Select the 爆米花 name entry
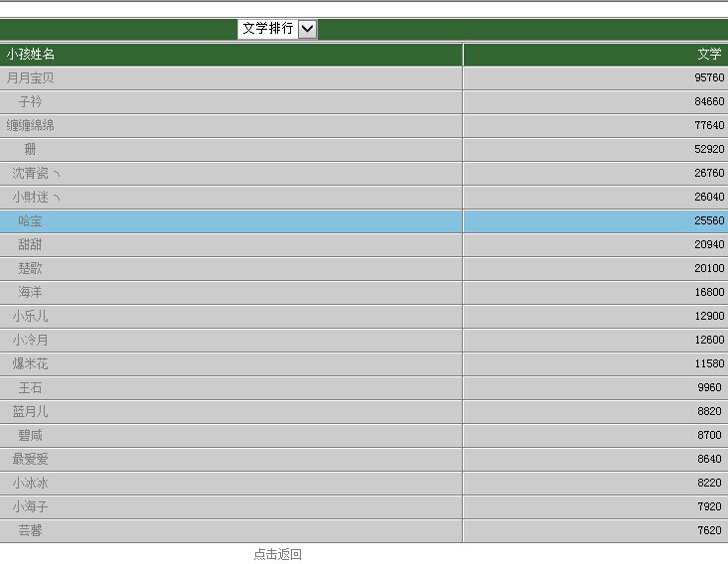 pyautogui.click(x=30, y=363)
